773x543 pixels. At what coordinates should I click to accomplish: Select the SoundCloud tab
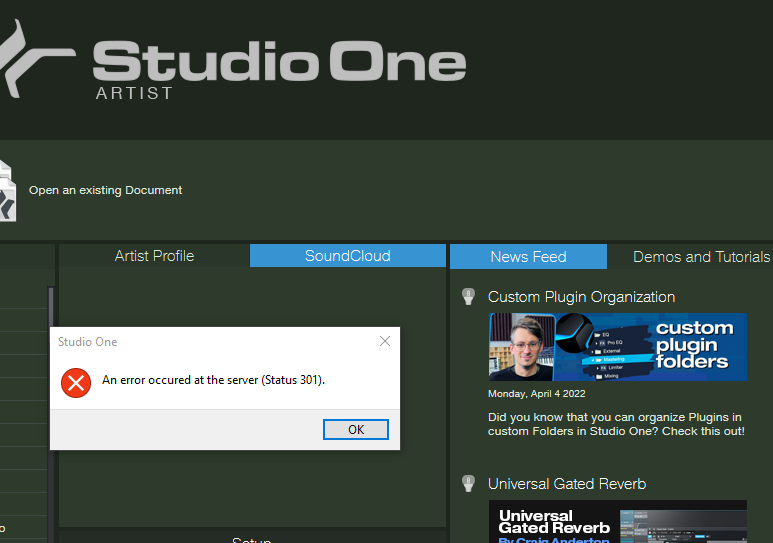point(348,256)
